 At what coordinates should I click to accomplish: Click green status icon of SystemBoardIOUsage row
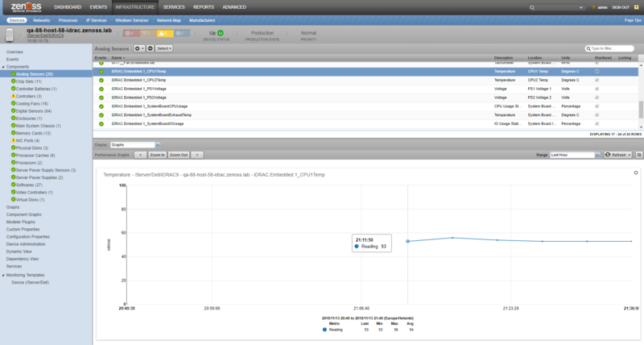pos(101,124)
